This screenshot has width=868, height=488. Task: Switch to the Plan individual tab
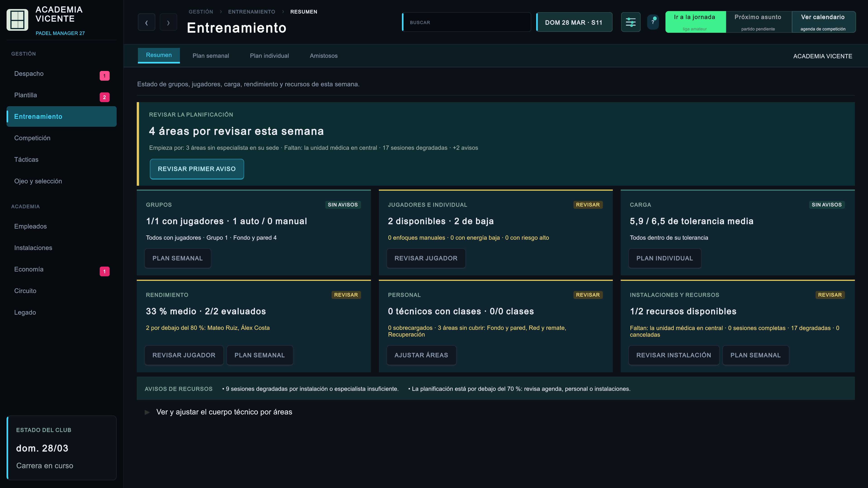coord(269,56)
